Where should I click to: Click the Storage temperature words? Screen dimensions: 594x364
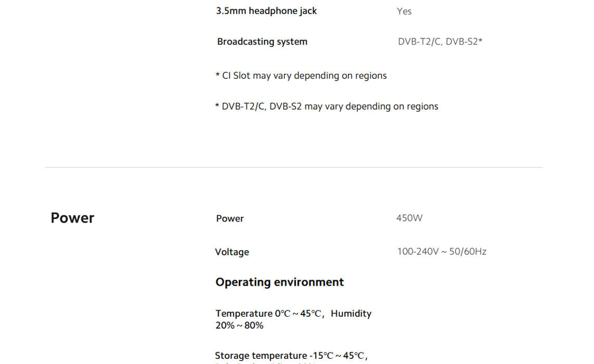pos(261,356)
